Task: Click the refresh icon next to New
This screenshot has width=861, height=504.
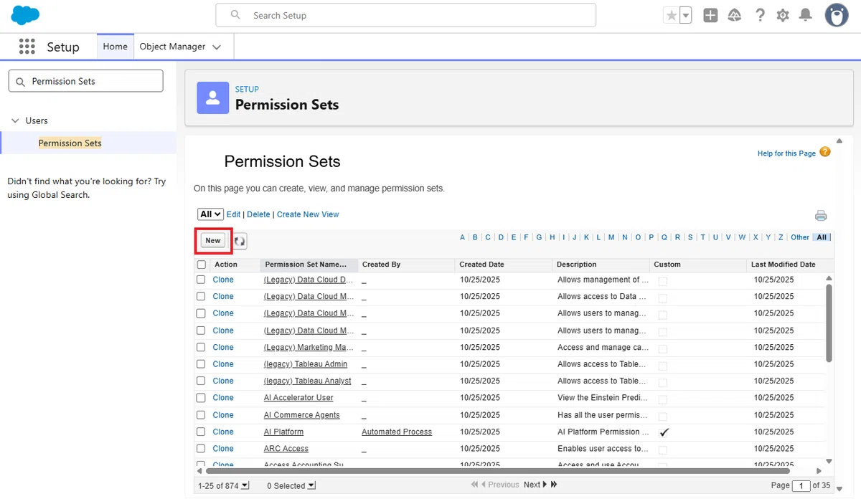Action: tap(240, 241)
